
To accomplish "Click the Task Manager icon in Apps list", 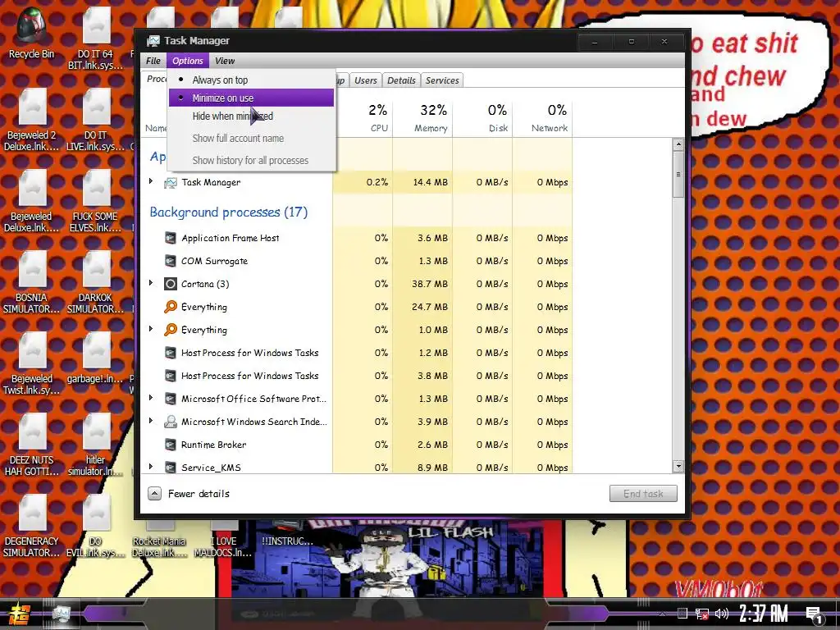I will point(171,183).
